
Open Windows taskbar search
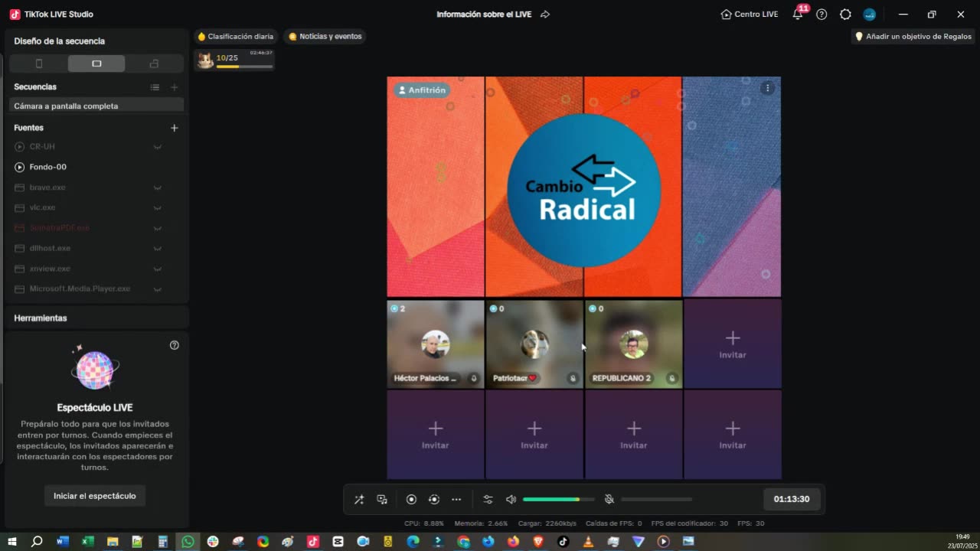37,542
